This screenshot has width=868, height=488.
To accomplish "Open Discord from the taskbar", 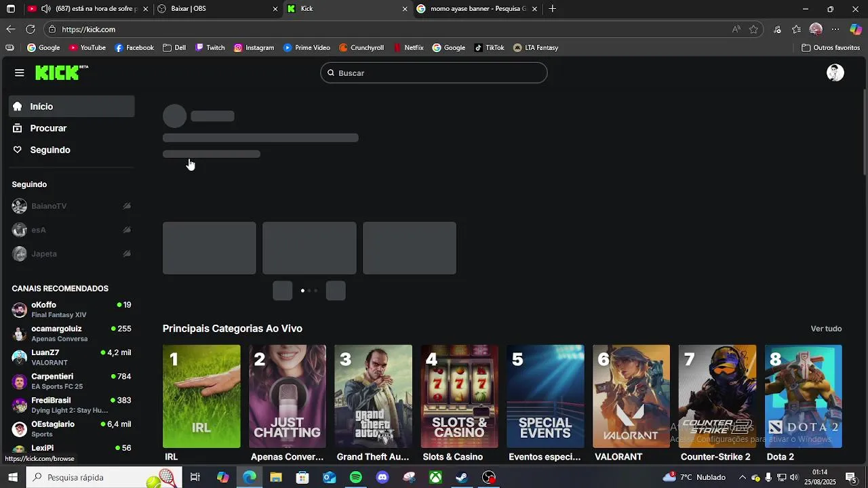I will point(382,477).
